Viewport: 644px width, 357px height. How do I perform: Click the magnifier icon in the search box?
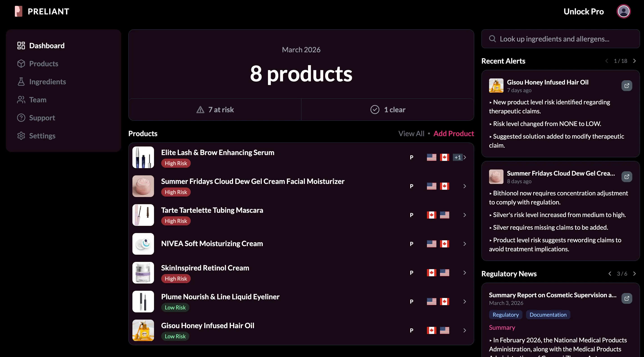[492, 39]
